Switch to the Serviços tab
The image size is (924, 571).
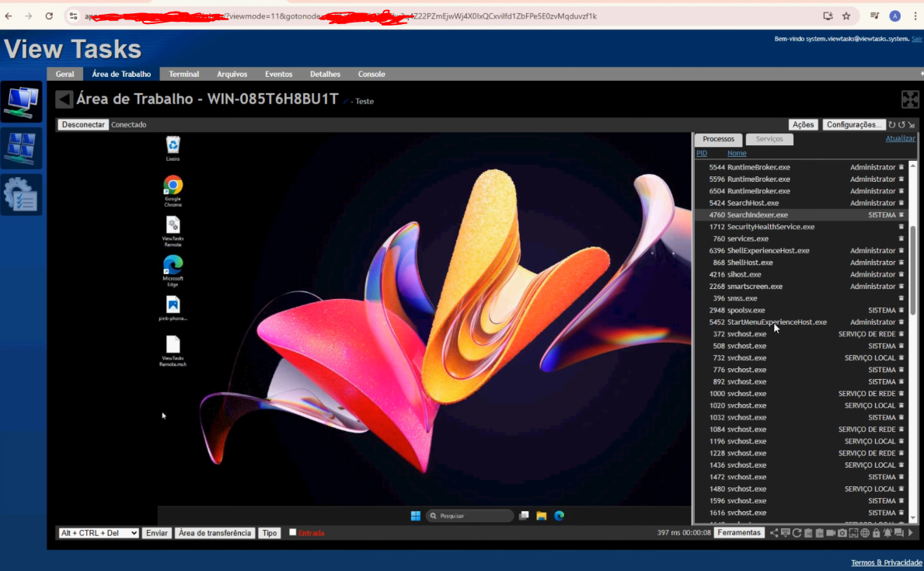click(769, 139)
